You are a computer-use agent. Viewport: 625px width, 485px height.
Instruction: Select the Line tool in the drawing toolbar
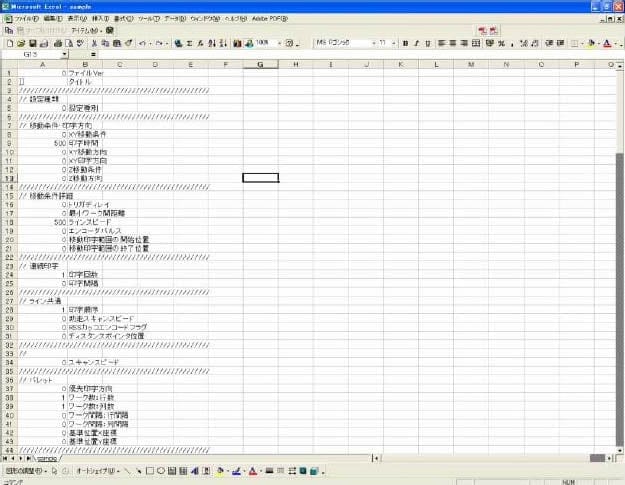pyautogui.click(x=128, y=471)
